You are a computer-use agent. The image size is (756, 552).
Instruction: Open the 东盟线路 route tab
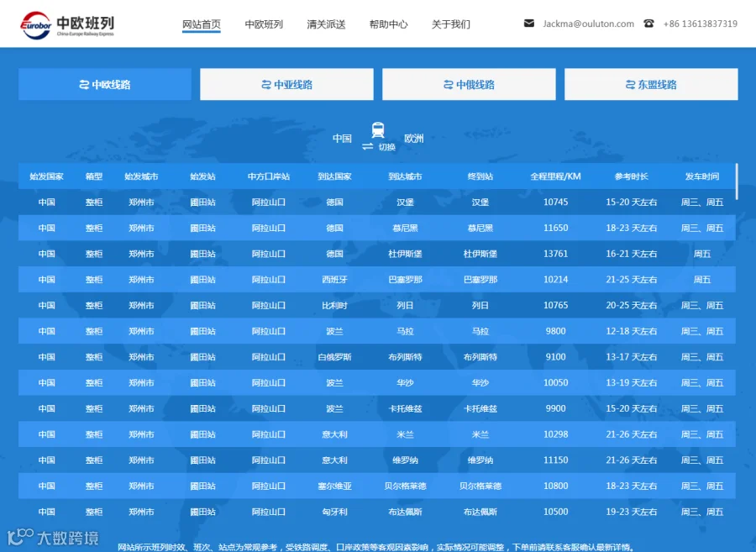click(x=651, y=84)
